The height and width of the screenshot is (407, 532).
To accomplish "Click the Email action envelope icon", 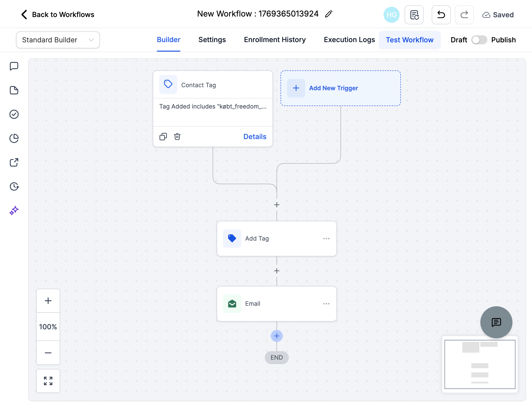I will (232, 304).
